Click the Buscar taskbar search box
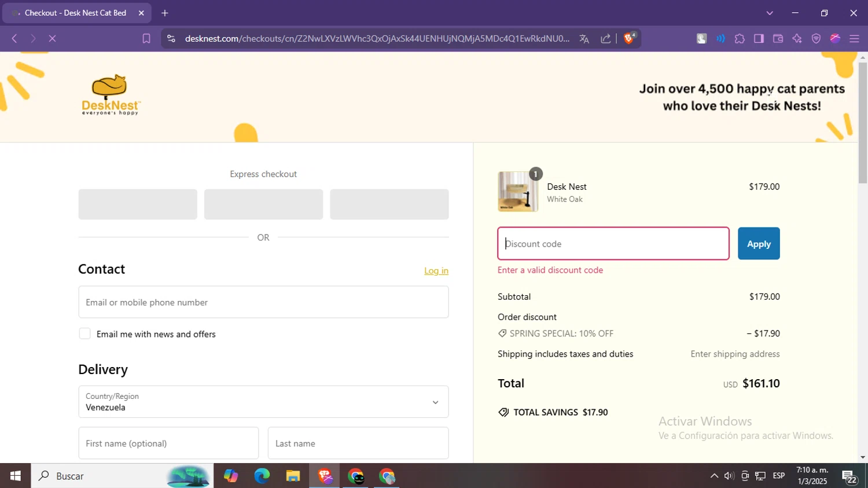 pos(122,476)
